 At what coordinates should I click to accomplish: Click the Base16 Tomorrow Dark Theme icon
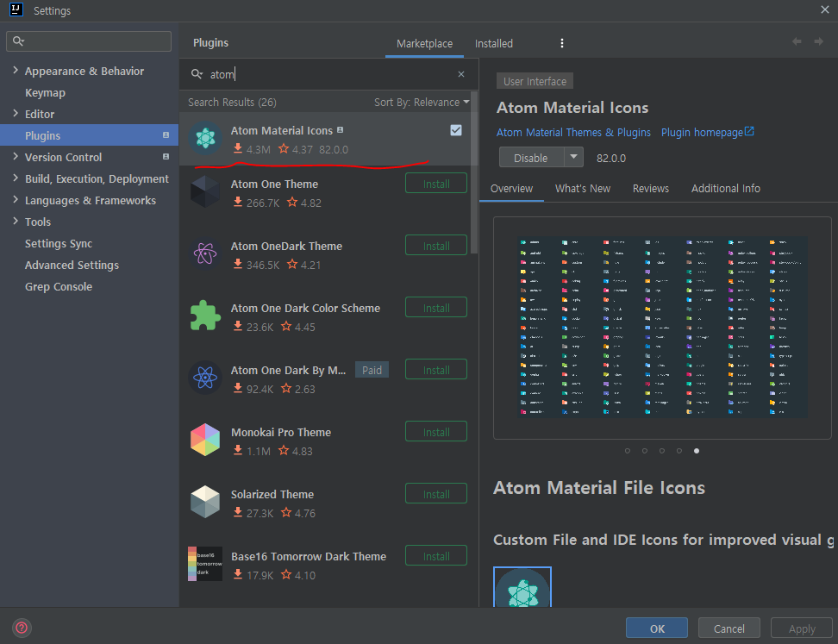click(205, 564)
